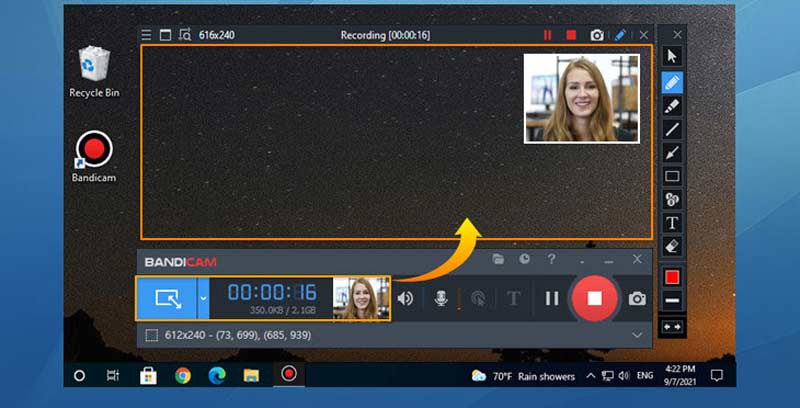Toggle the mouse click effect icon
Screen dimensions: 800x408
click(x=478, y=298)
